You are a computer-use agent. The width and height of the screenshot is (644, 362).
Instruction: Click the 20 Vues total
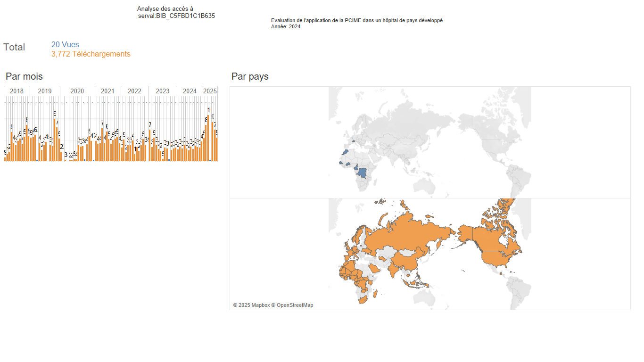(x=65, y=44)
